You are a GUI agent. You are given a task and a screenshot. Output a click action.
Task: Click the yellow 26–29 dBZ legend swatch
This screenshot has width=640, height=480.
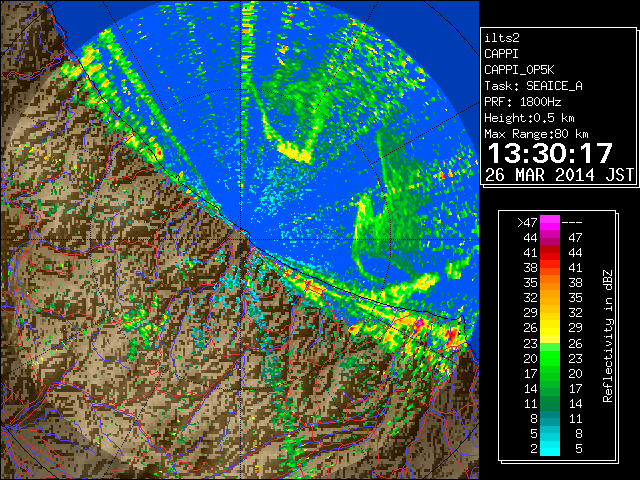point(550,328)
